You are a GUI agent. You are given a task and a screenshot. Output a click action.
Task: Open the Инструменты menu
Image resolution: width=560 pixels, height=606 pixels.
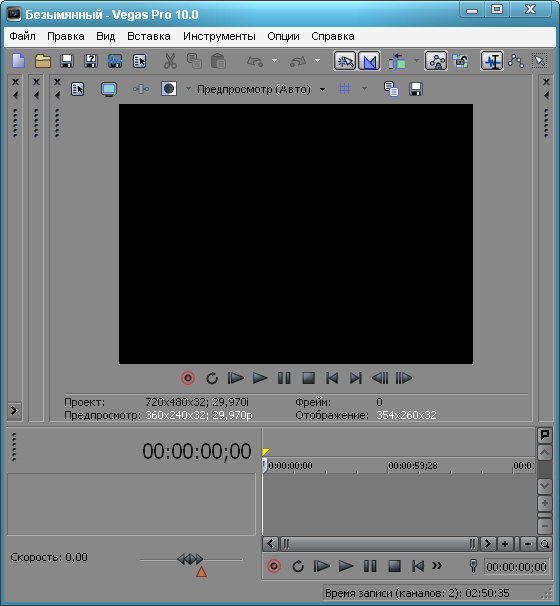[x=219, y=36]
